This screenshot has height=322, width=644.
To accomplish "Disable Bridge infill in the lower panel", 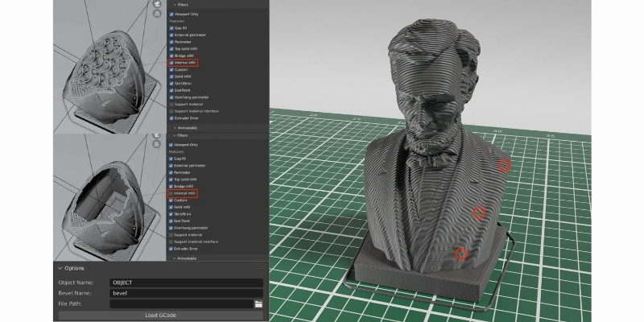I will point(171,187).
